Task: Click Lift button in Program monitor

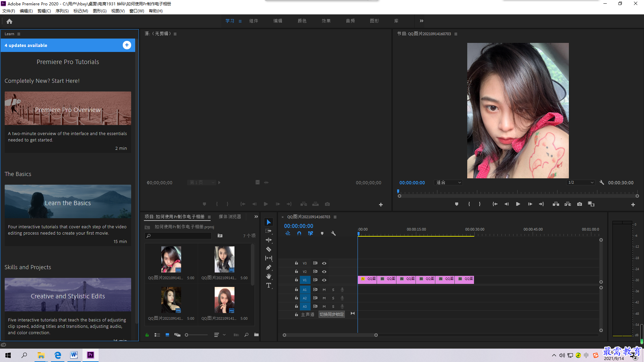Action: [x=556, y=204]
